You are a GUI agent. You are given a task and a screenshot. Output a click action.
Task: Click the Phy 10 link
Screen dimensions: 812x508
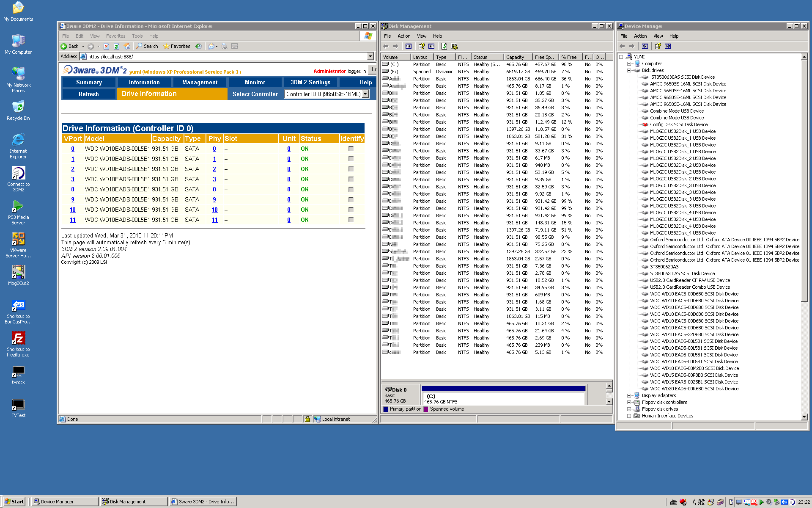tap(215, 210)
